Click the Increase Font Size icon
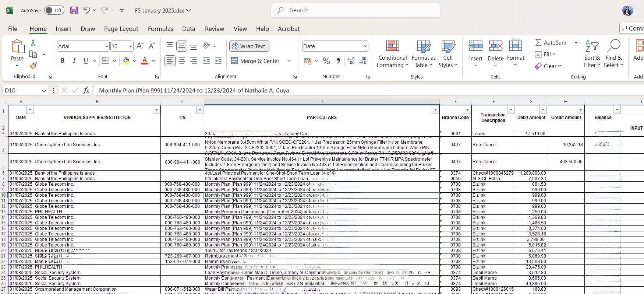Viewport: 644px width, 294px height. coord(140,46)
